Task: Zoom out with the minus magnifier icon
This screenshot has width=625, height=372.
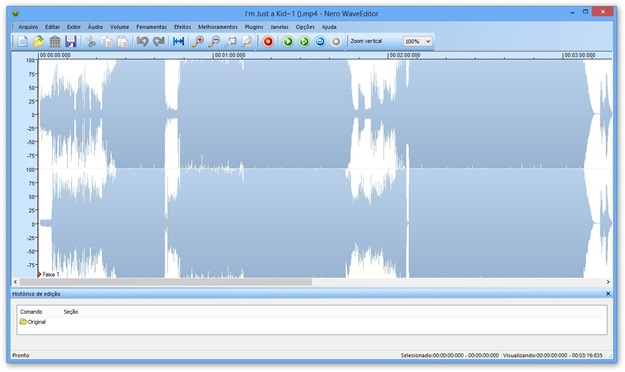Action: pos(214,41)
